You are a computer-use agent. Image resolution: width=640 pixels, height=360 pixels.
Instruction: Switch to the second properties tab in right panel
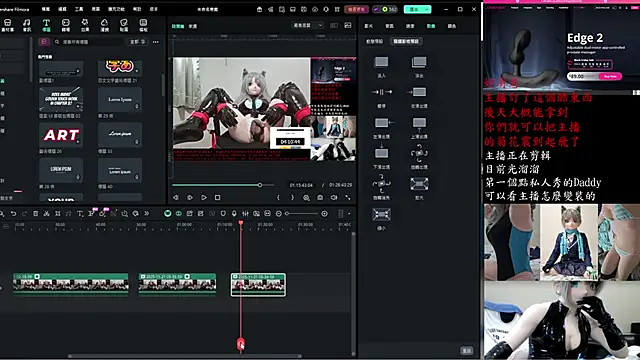click(389, 26)
